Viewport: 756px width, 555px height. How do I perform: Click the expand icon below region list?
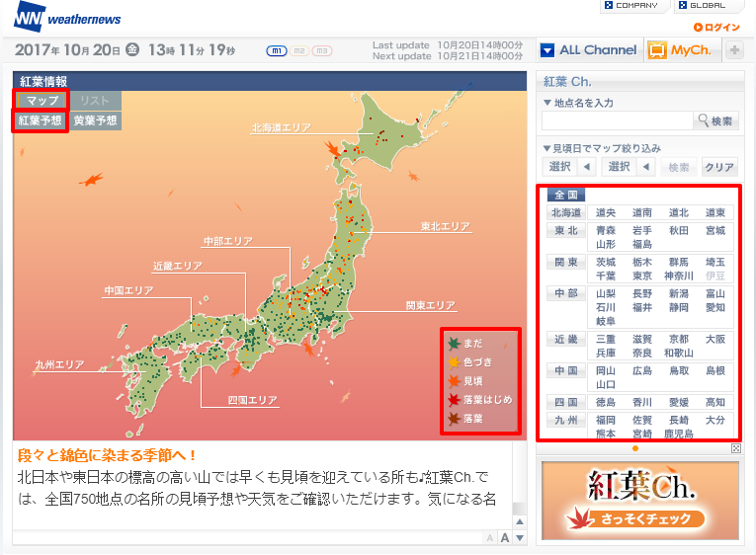(x=736, y=448)
